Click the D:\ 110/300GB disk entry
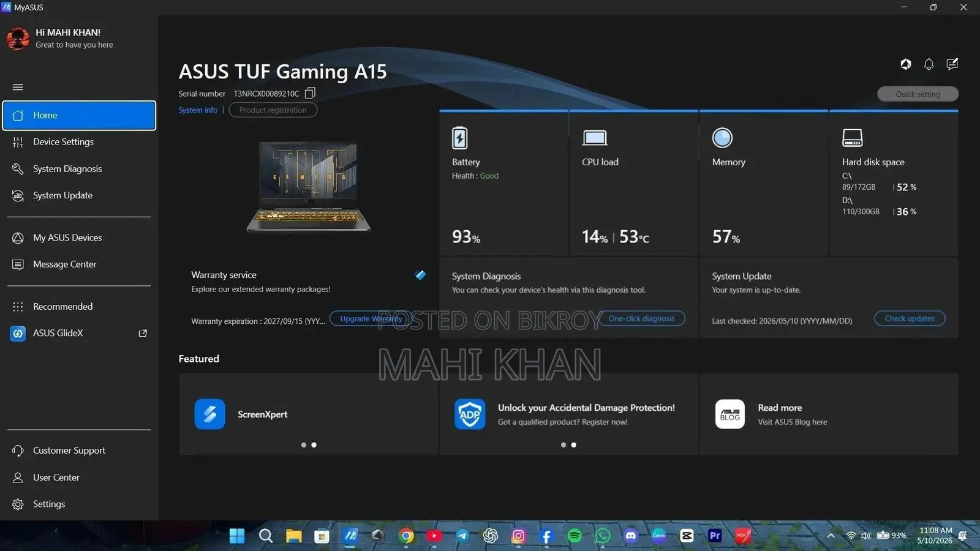The width and height of the screenshot is (980, 551). pos(879,206)
